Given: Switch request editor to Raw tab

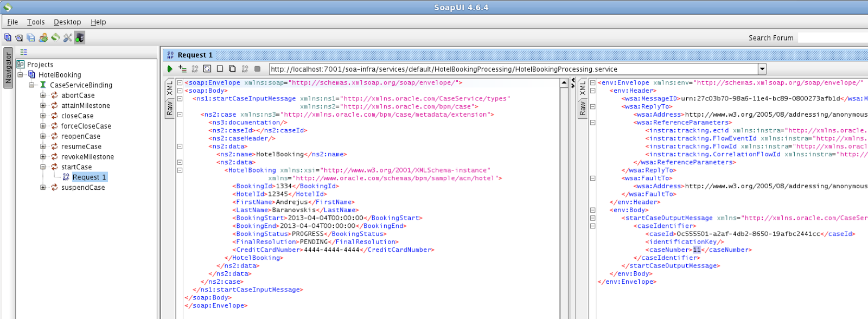Looking at the screenshot, I should [x=170, y=108].
